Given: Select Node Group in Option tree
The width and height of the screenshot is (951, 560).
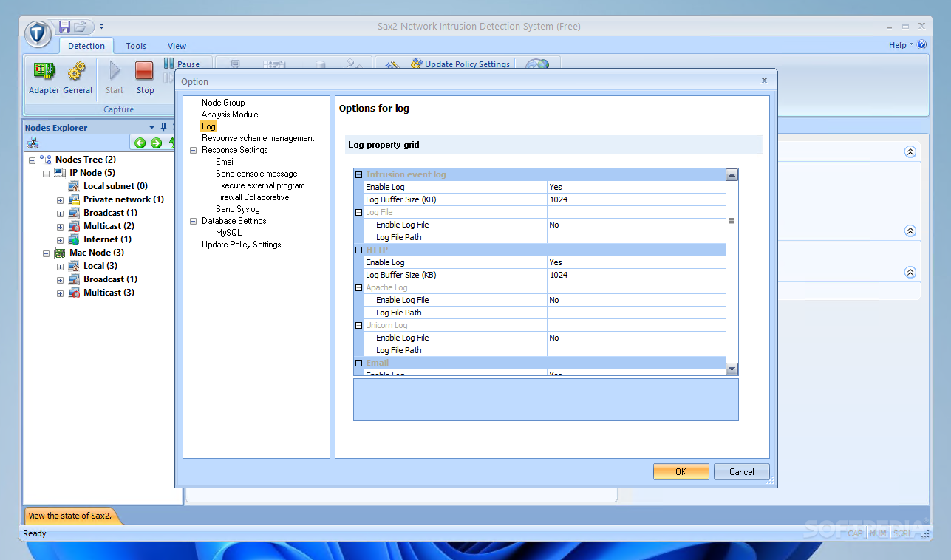Looking at the screenshot, I should (223, 103).
